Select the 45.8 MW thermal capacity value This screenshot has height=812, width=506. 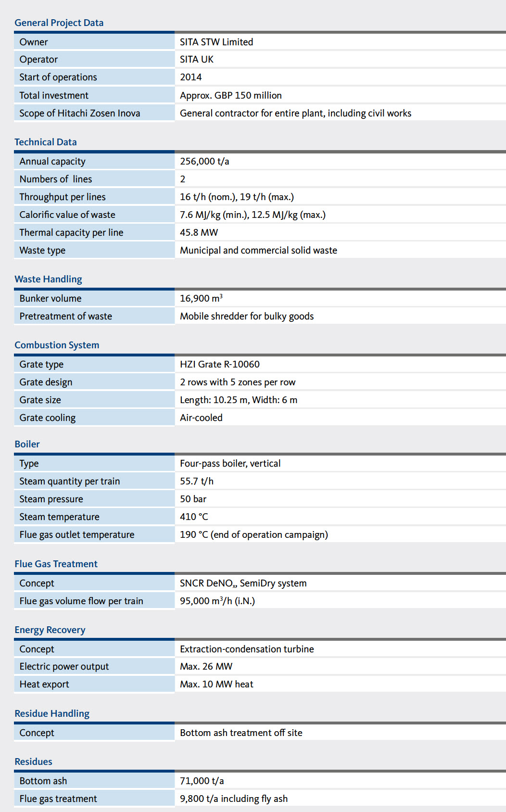pyautogui.click(x=199, y=232)
